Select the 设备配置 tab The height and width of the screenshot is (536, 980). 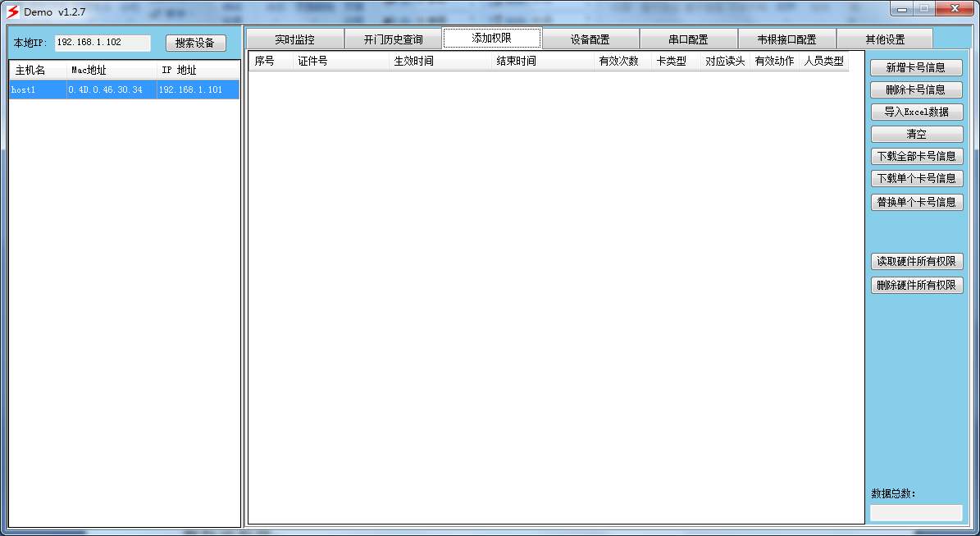tap(590, 39)
